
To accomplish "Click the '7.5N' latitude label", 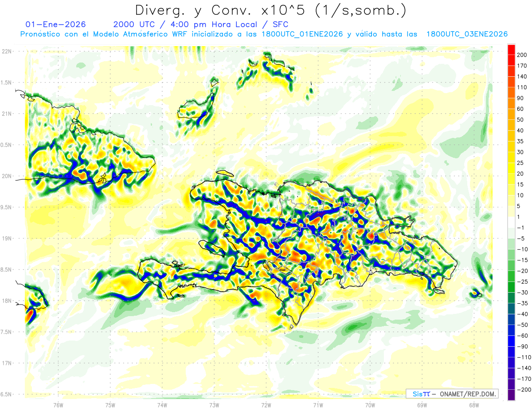I will pyautogui.click(x=6, y=332).
